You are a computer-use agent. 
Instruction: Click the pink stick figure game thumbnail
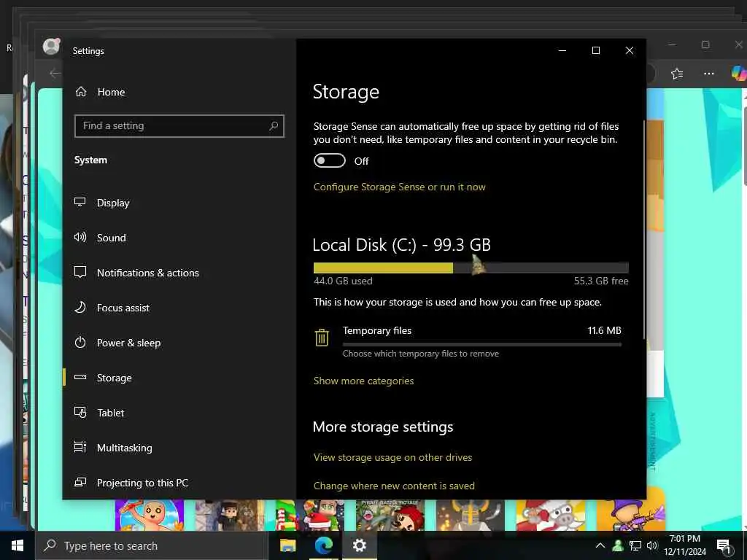coord(149,515)
